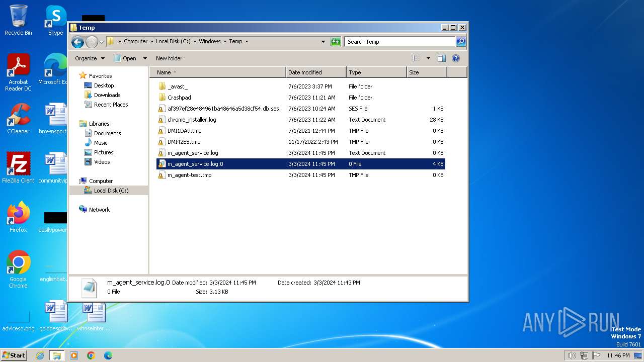Image resolution: width=644 pixels, height=362 pixels.
Task: Change your view icon button
Action: click(x=416, y=58)
